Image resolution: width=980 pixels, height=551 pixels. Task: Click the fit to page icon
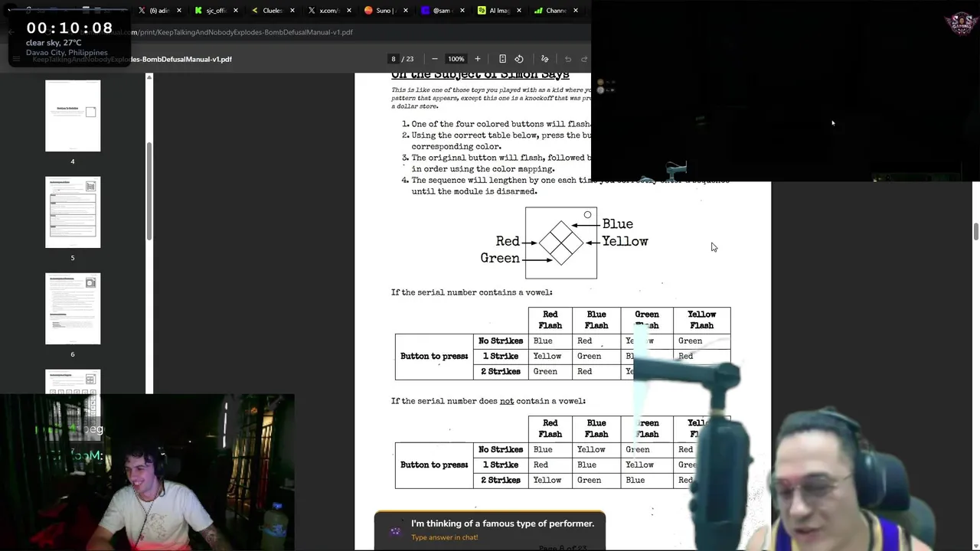coord(502,59)
